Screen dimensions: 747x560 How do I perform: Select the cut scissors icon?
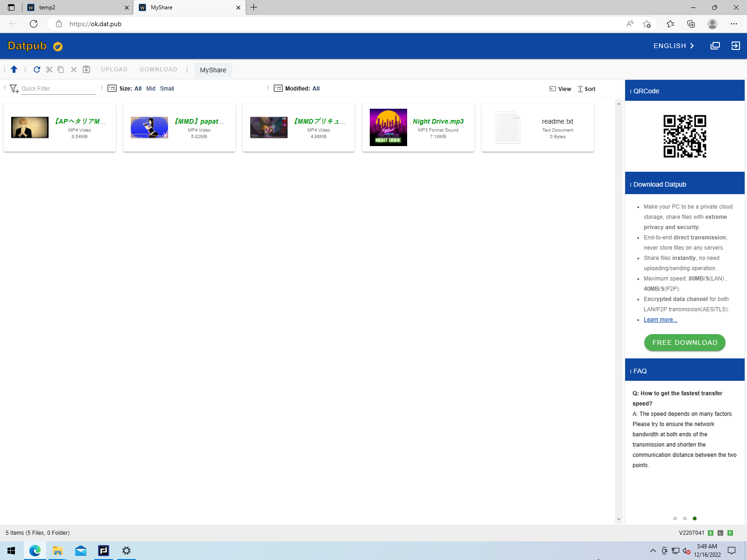point(49,70)
